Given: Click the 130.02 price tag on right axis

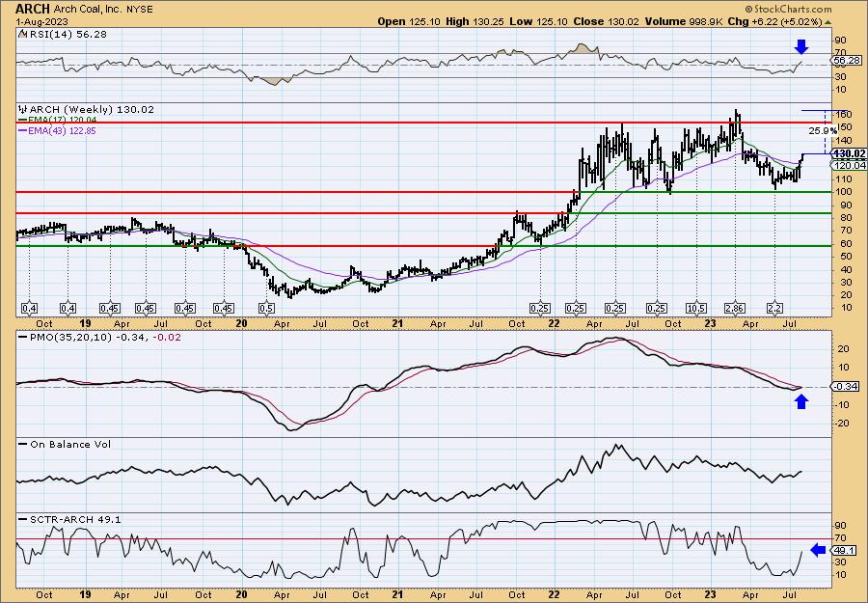Looking at the screenshot, I should click(850, 153).
